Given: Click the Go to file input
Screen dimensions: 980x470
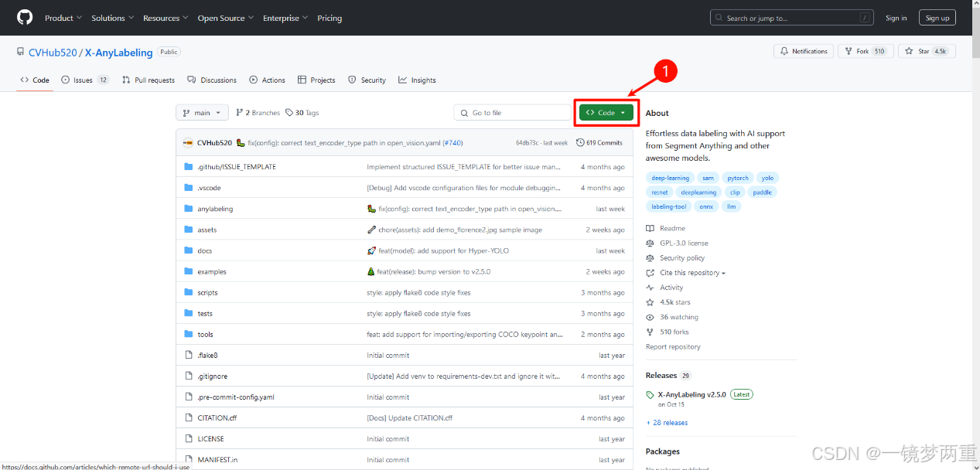Looking at the screenshot, I should click(512, 113).
